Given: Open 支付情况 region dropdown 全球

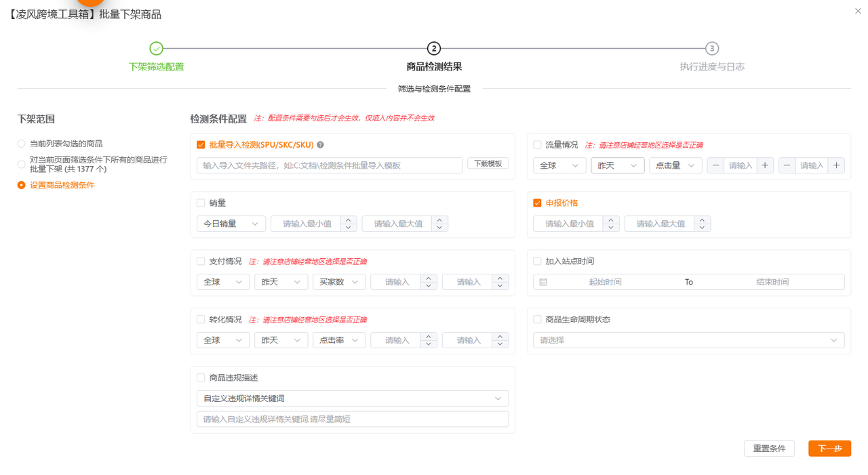Looking at the screenshot, I should [223, 282].
